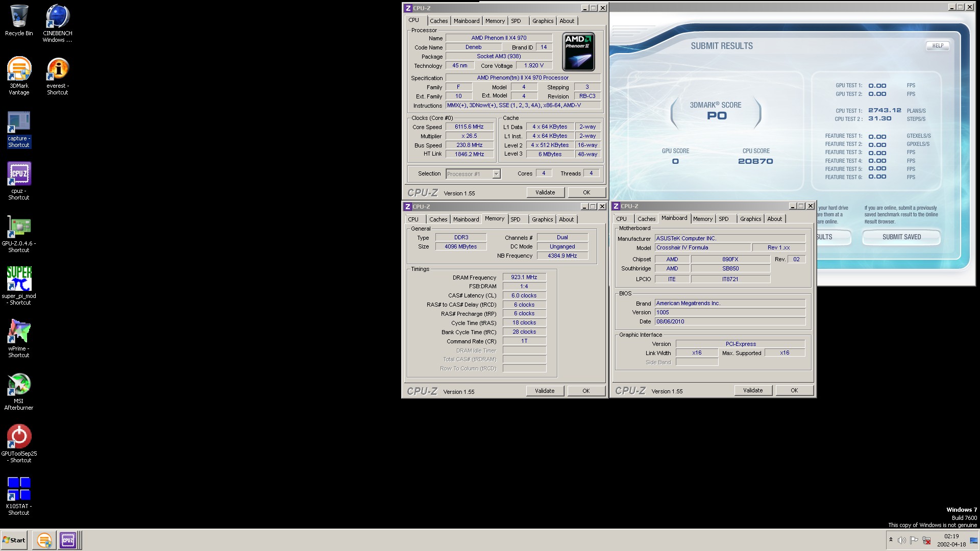Select SPD tab in Memory CPU-Z window
980x551 pixels.
point(516,219)
